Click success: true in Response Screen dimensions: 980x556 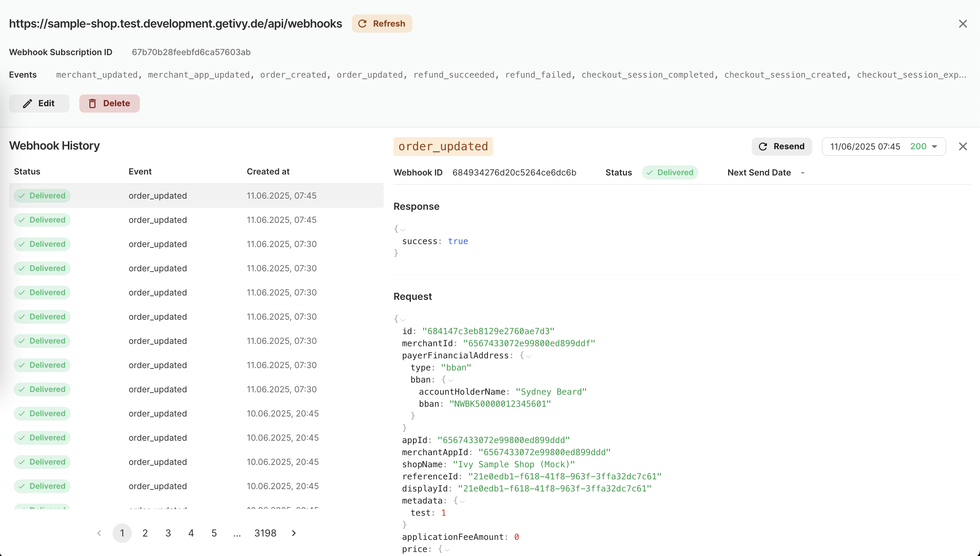[x=435, y=241]
